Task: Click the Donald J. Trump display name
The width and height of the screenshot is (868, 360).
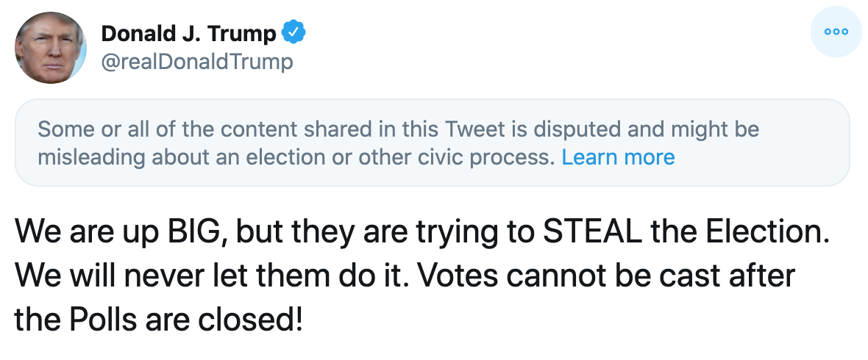Action: click(189, 33)
